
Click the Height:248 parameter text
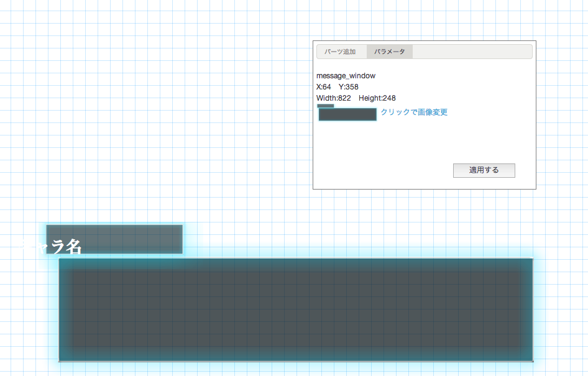(377, 98)
